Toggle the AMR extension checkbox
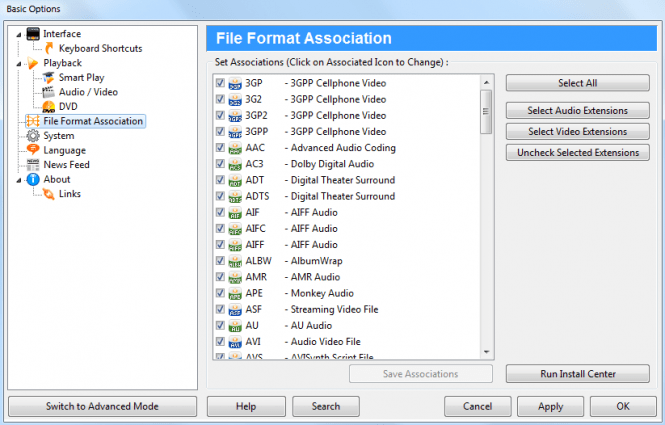Image resolution: width=665 pixels, height=425 pixels. click(x=220, y=277)
